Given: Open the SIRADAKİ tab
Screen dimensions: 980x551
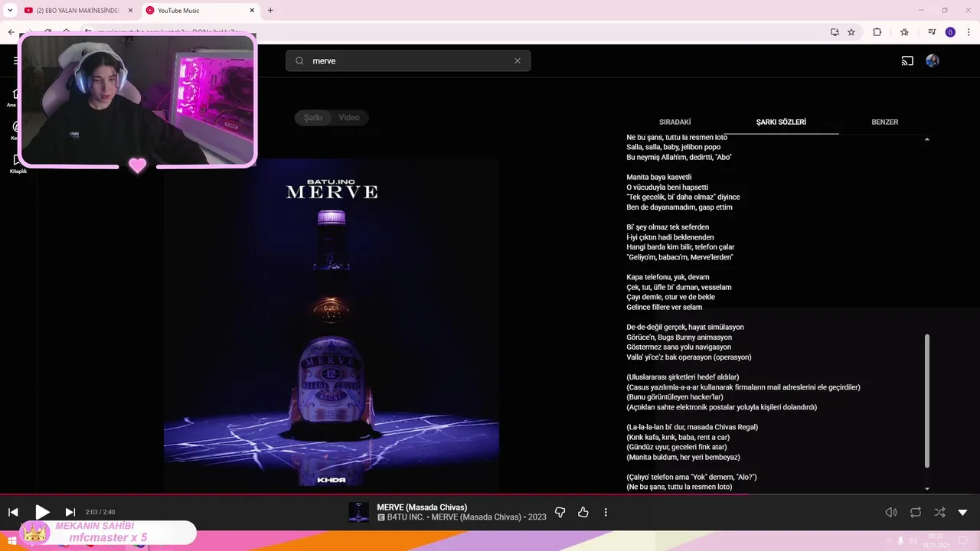Looking at the screenshot, I should pos(675,122).
